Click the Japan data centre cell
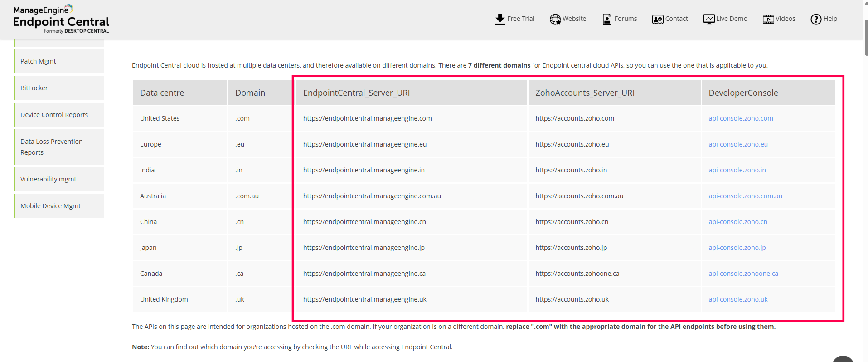868x362 pixels. point(180,248)
